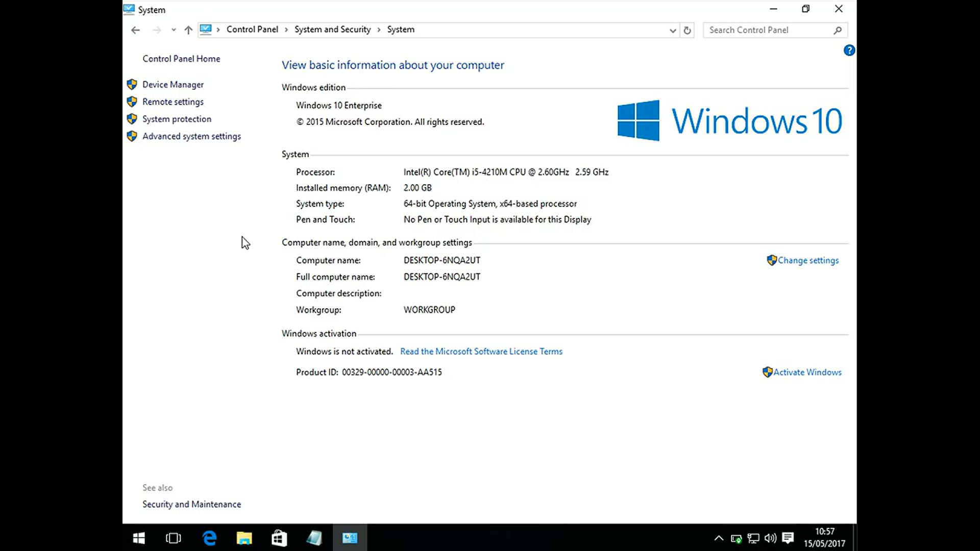980x551 pixels.
Task: Open the pinned notebook app on taskbar
Action: [314, 538]
